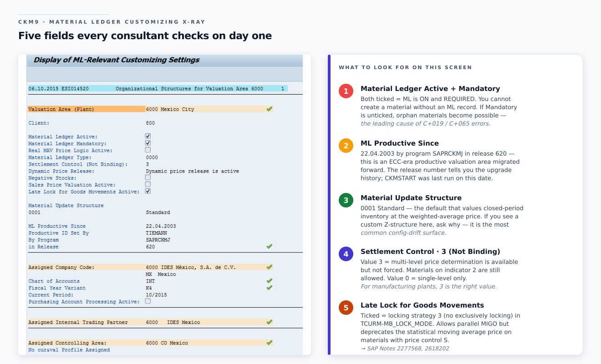Click 'Settlement Control · 3 (Not Binding)' heading
The height and width of the screenshot is (364, 601).
pyautogui.click(x=430, y=252)
